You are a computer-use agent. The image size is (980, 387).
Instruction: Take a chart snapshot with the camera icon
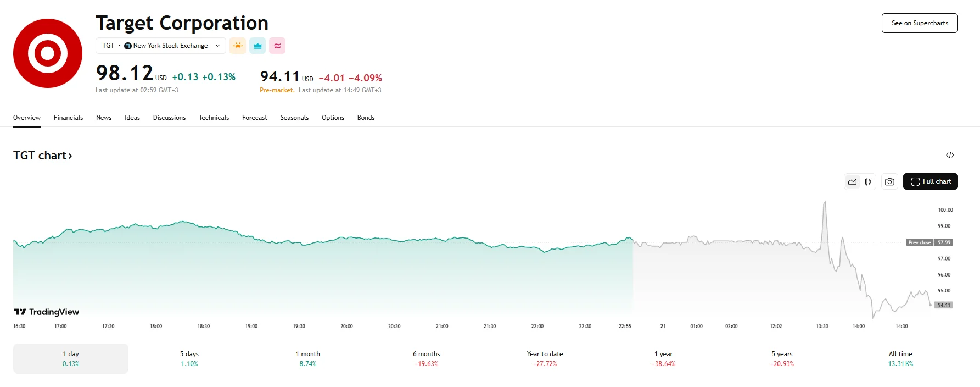point(889,181)
